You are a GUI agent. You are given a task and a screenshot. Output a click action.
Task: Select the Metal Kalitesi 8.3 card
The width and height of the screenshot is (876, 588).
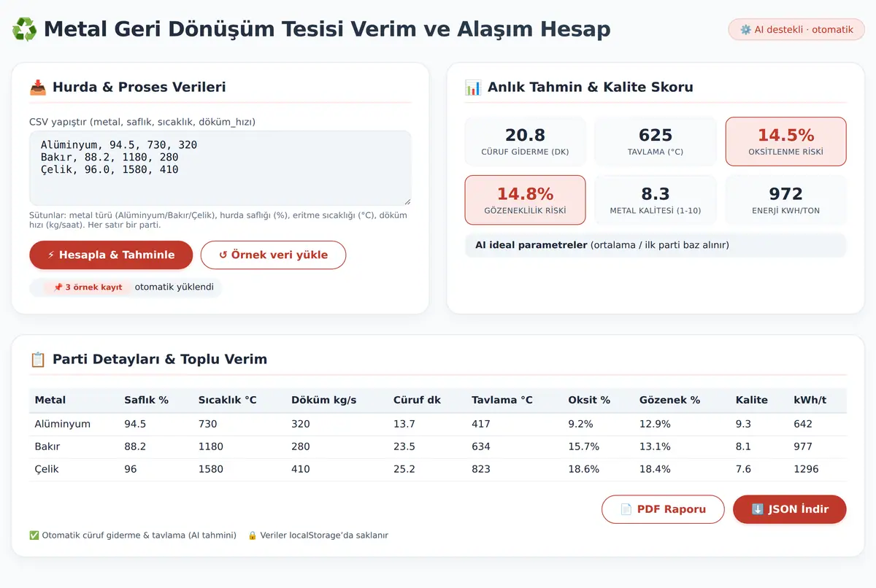(655, 200)
